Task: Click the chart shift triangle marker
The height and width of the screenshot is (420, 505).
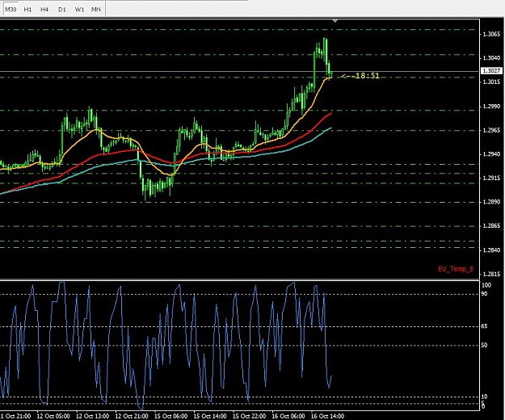Action: point(335,21)
